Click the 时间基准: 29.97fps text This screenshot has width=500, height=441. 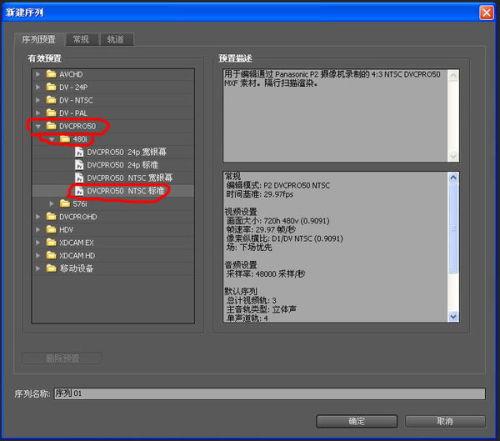pyautogui.click(x=260, y=194)
